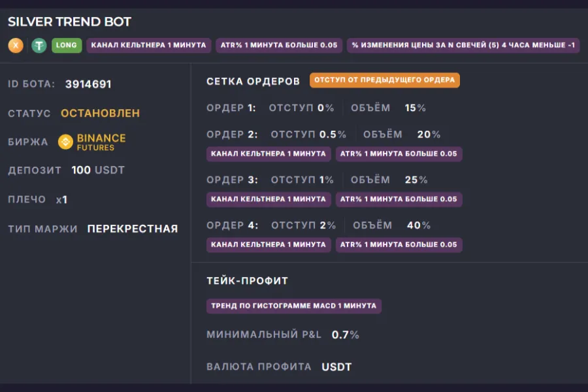Select the ATR% badge under ОРДЕР 3
The height and width of the screenshot is (392, 588).
pyautogui.click(x=399, y=199)
